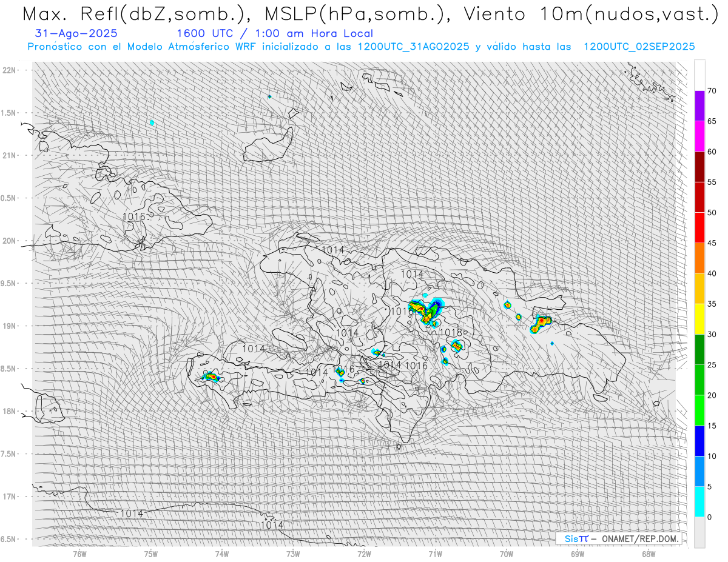Click the '69W' longitude label
The height and width of the screenshot is (562, 728).
578,554
